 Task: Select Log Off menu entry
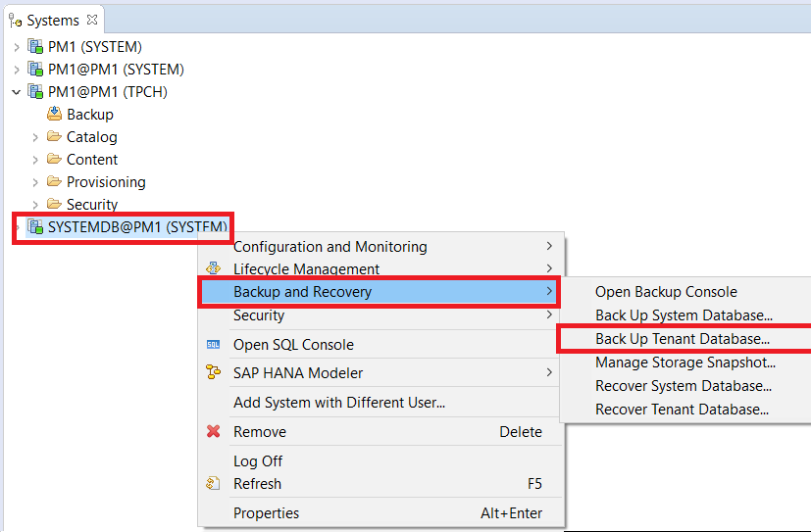(380, 460)
